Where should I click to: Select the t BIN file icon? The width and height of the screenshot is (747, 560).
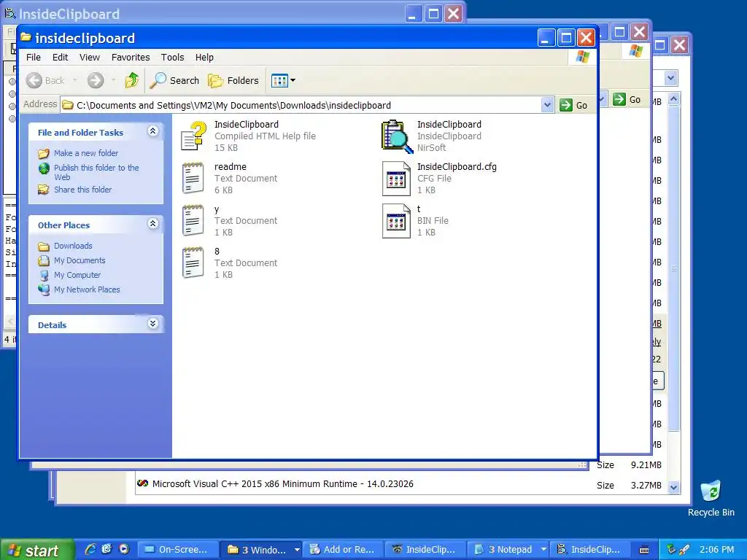click(396, 221)
